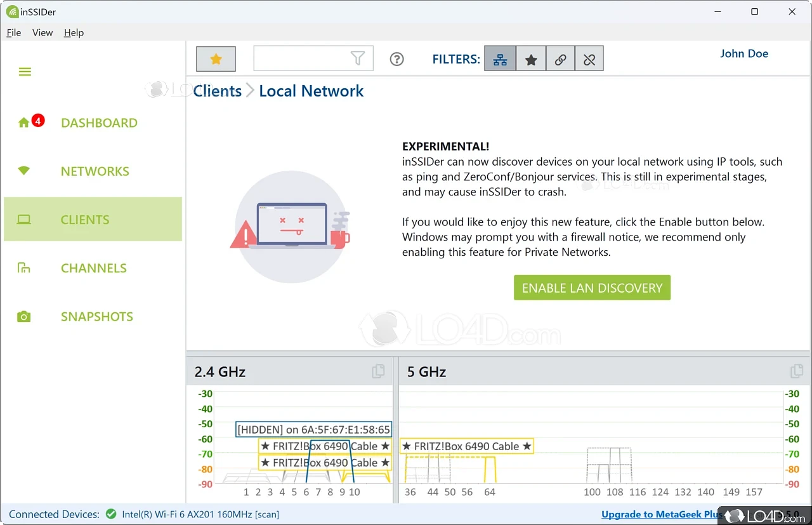This screenshot has height=525, width=812.
Task: Click channel 36 on the 5 GHz axis
Action: [410, 492]
